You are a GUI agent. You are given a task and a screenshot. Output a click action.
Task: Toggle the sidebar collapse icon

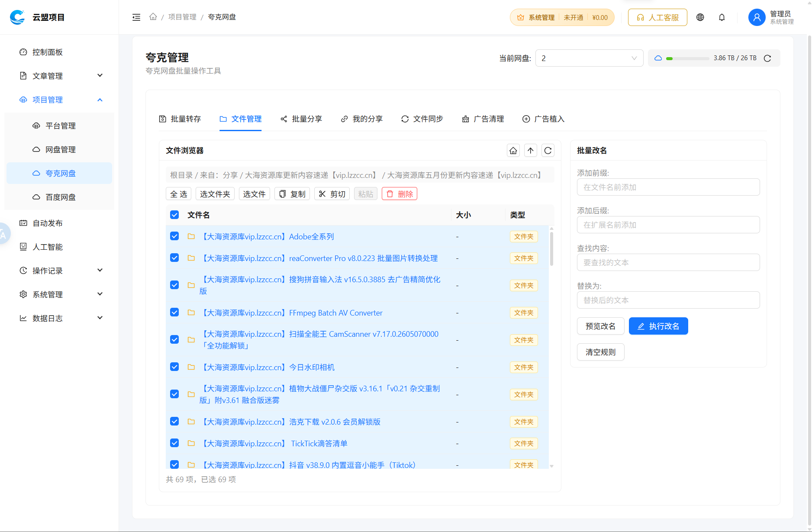click(x=136, y=17)
